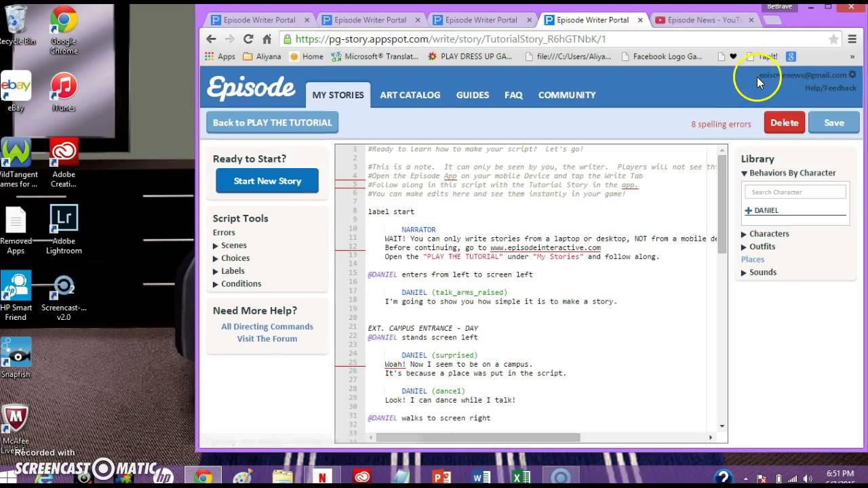Screen dimensions: 868x488
Task: Open Errors under Script Tools
Action: 224,232
